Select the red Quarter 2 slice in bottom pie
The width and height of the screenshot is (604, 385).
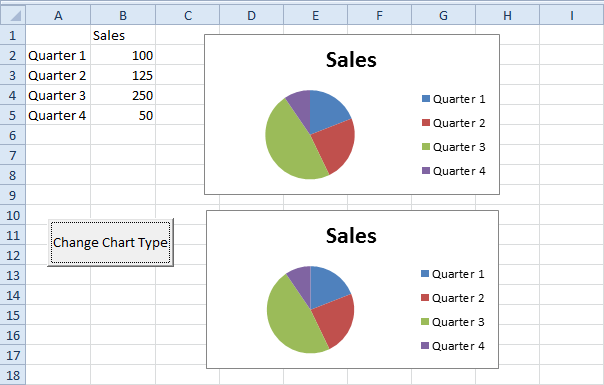[x=334, y=318]
